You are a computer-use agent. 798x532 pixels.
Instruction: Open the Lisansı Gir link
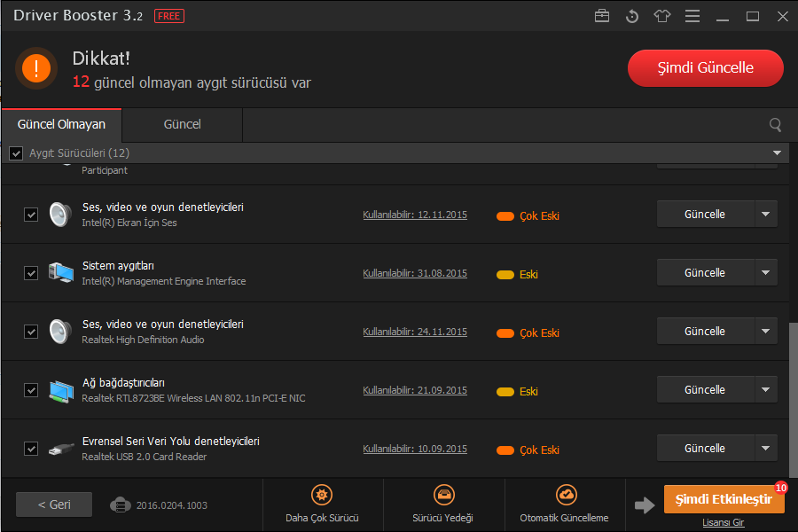(724, 522)
